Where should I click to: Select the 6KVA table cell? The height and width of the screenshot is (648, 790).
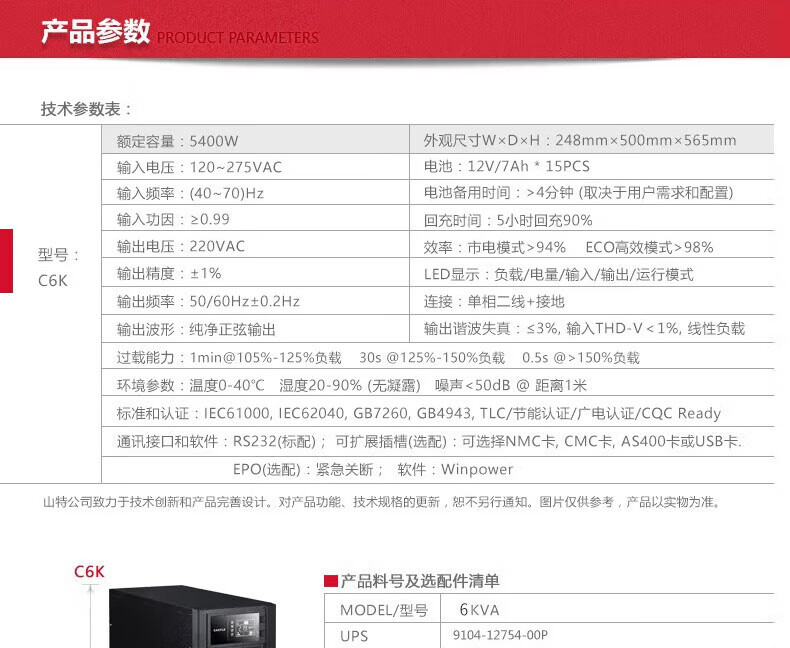(607, 609)
